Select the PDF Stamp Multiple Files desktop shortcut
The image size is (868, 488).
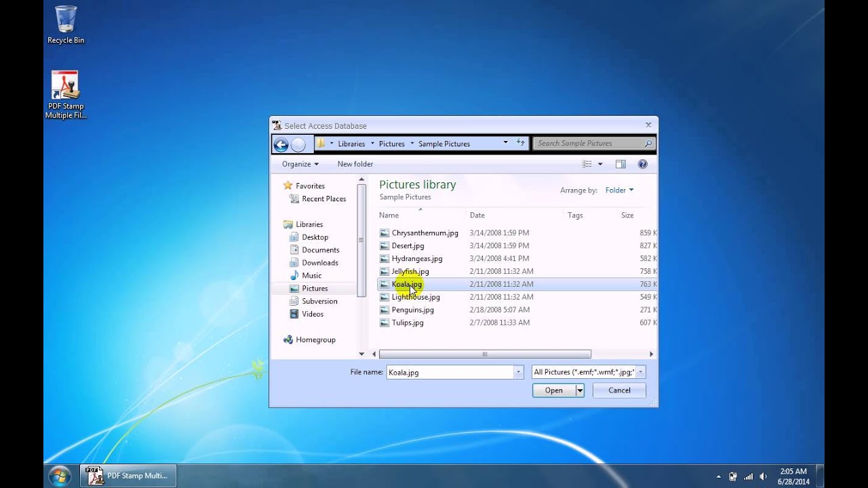point(66,95)
